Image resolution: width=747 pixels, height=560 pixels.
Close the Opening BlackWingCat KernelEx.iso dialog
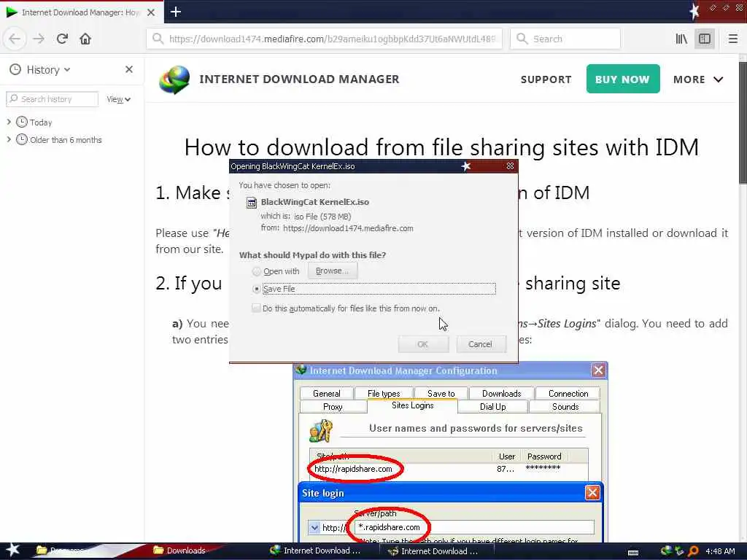click(x=510, y=166)
